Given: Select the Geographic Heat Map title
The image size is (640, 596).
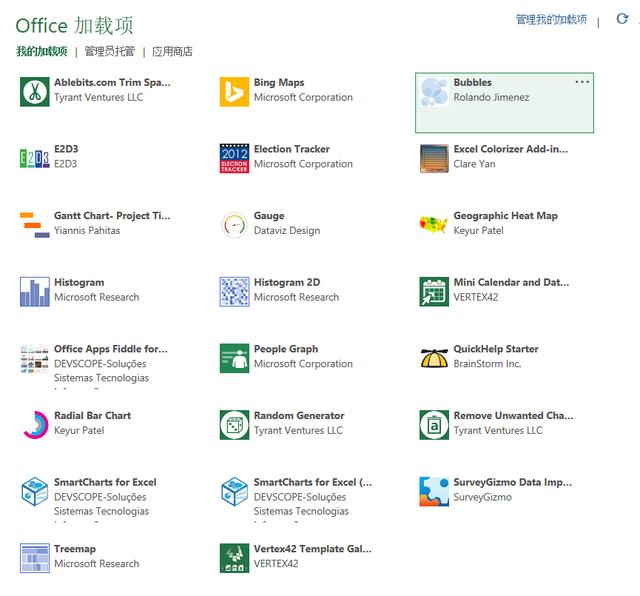Looking at the screenshot, I should tap(506, 216).
